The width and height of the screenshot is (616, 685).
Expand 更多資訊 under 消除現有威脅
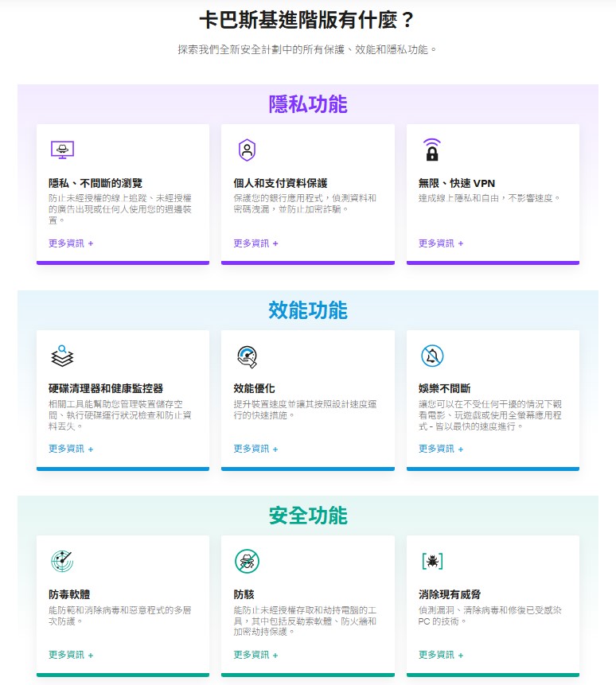[x=441, y=655]
